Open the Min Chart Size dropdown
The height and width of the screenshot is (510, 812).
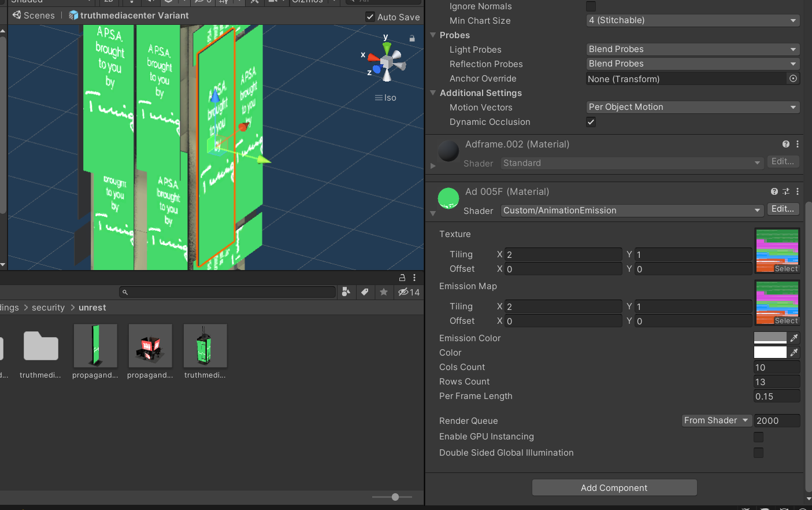[693, 20]
